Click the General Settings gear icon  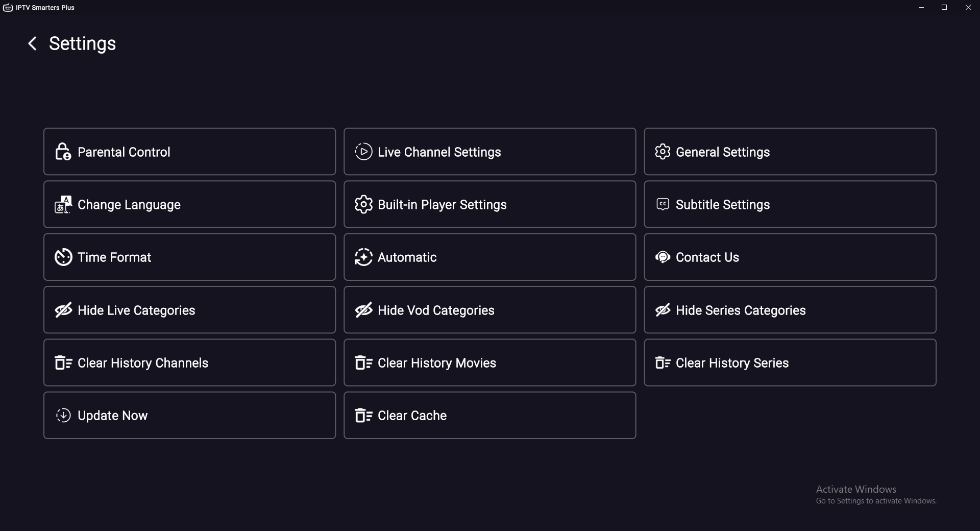[x=663, y=152]
